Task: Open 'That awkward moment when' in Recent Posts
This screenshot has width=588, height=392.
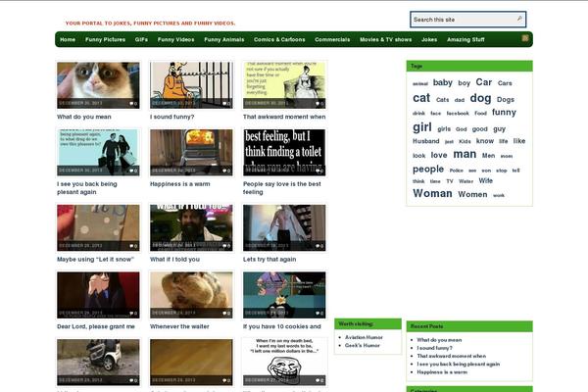Action: tap(452, 356)
